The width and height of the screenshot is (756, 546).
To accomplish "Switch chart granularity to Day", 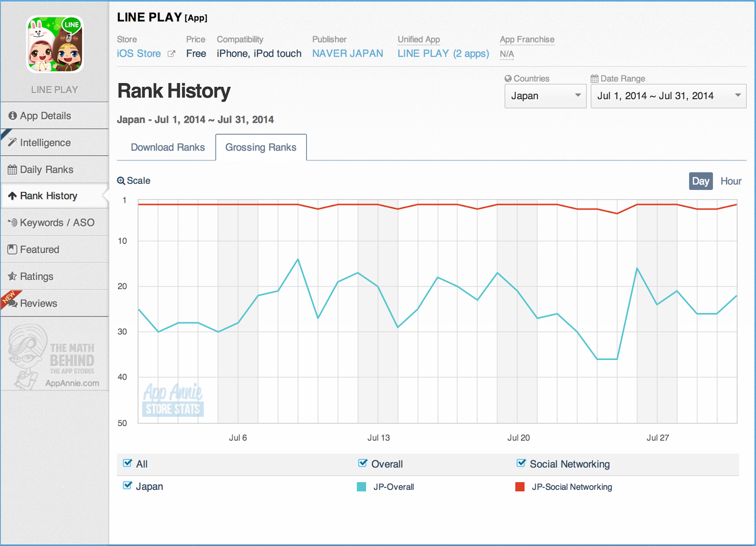I will (x=701, y=181).
